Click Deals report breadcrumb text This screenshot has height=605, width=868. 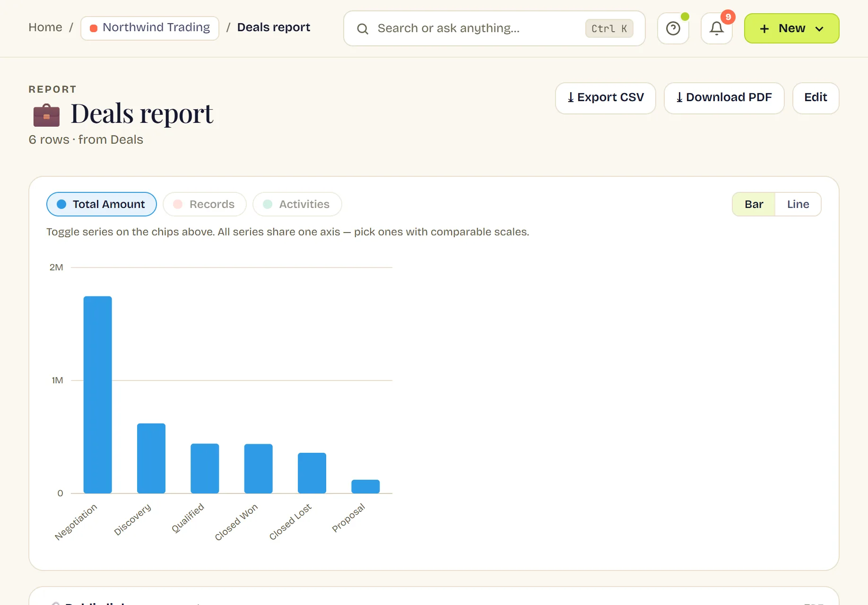[x=274, y=27]
